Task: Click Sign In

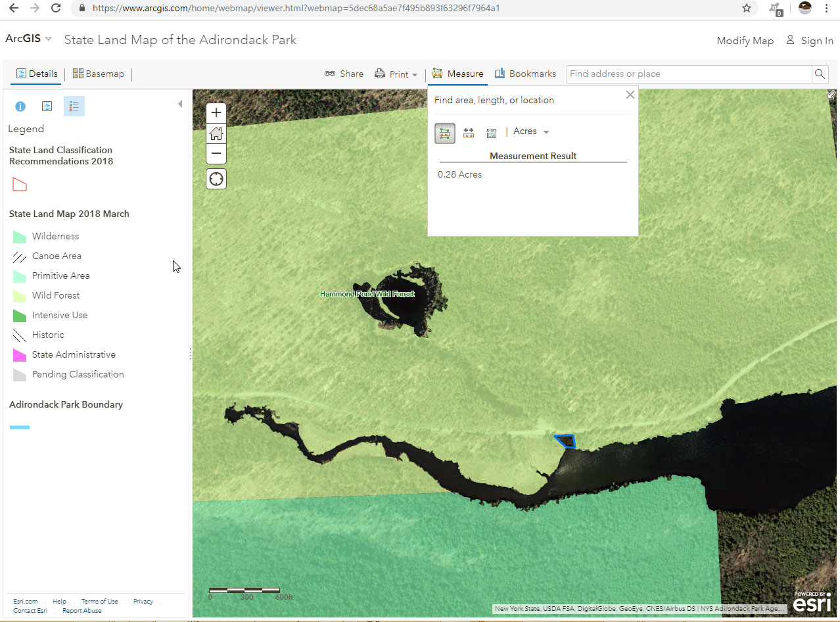Action: pos(810,41)
